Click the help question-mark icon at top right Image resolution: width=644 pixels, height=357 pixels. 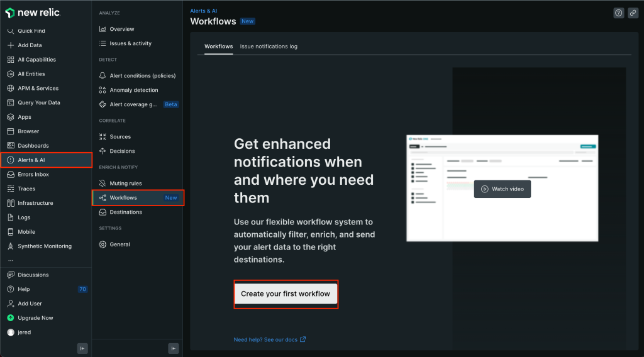(x=619, y=13)
